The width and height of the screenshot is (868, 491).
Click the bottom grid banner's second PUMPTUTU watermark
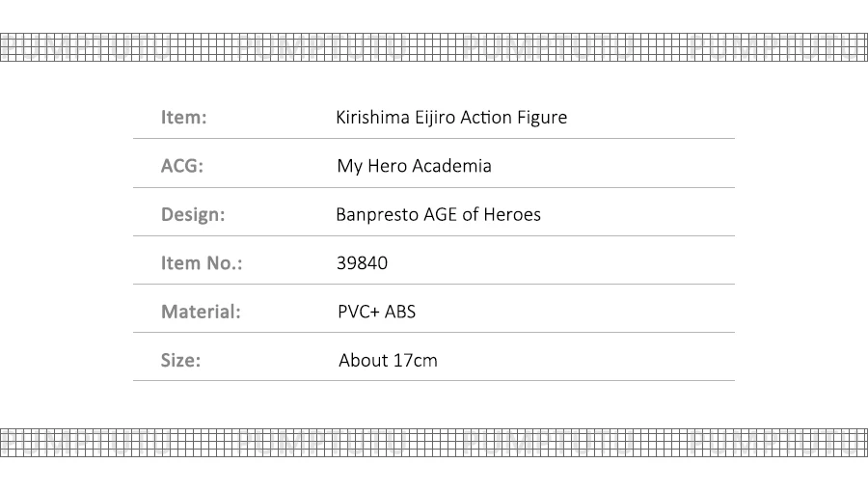coord(321,443)
